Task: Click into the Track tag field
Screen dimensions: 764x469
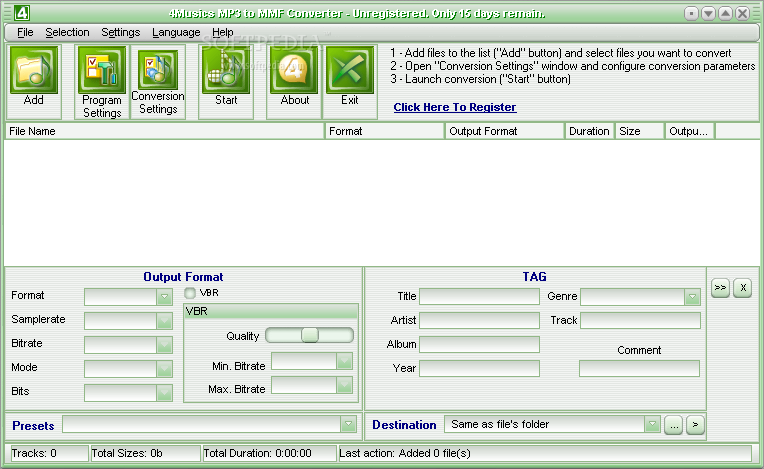Action: pyautogui.click(x=640, y=320)
